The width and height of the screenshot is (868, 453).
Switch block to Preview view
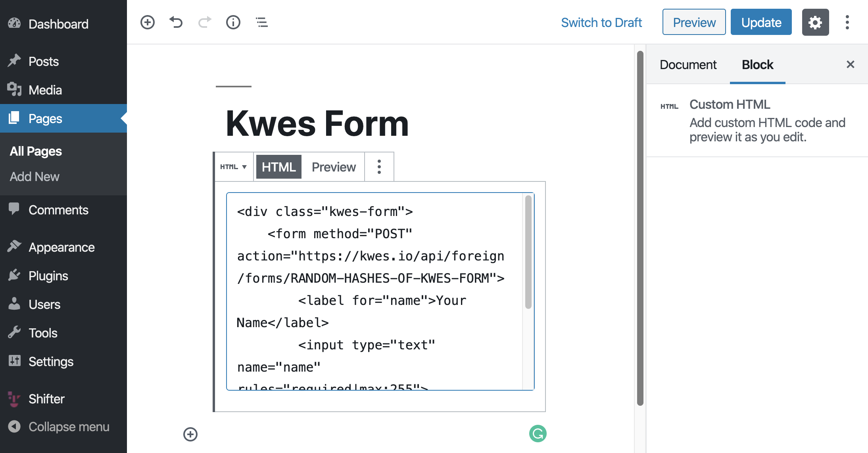coord(334,167)
